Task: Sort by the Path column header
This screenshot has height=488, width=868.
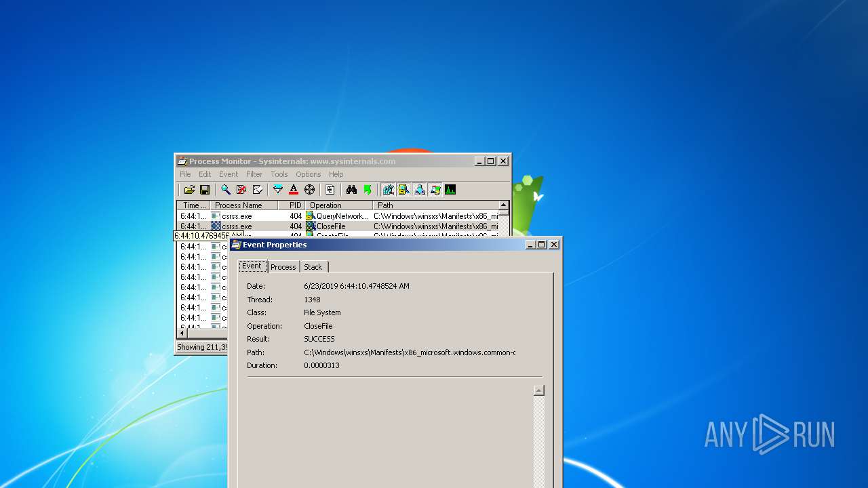Action: pos(435,205)
